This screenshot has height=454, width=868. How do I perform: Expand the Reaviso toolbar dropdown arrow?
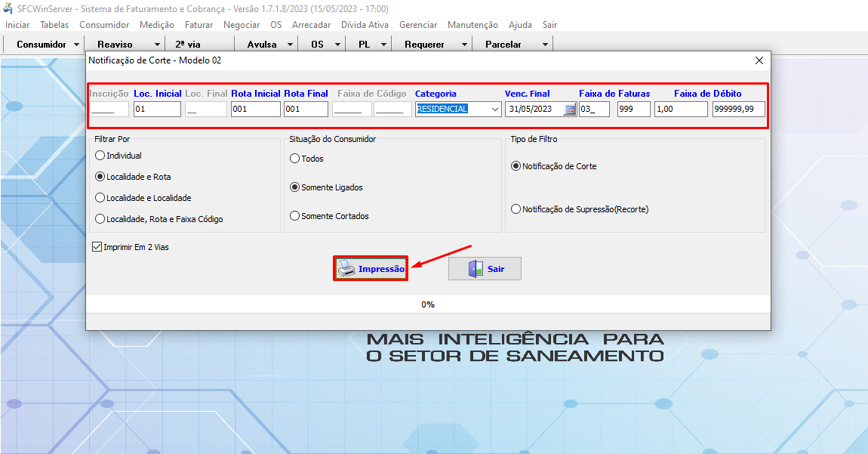157,45
